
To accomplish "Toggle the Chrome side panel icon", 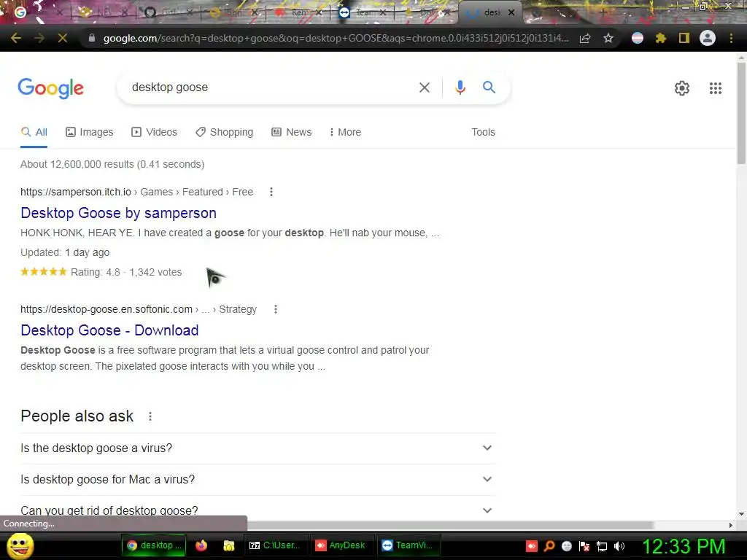I will pos(684,38).
